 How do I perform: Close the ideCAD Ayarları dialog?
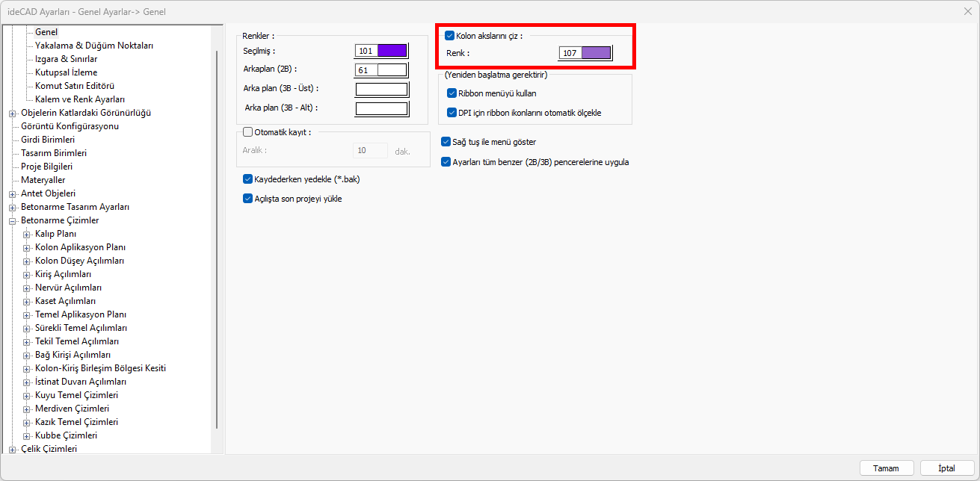pos(967,11)
